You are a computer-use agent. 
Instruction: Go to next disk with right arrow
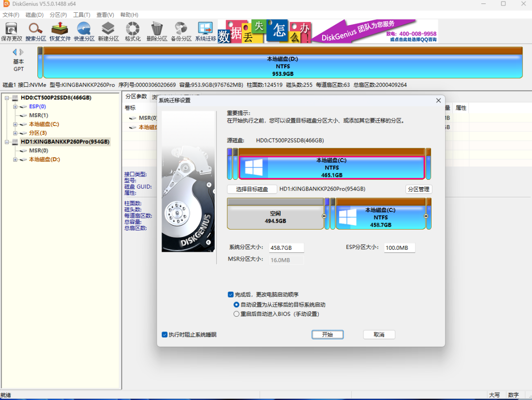click(x=21, y=52)
